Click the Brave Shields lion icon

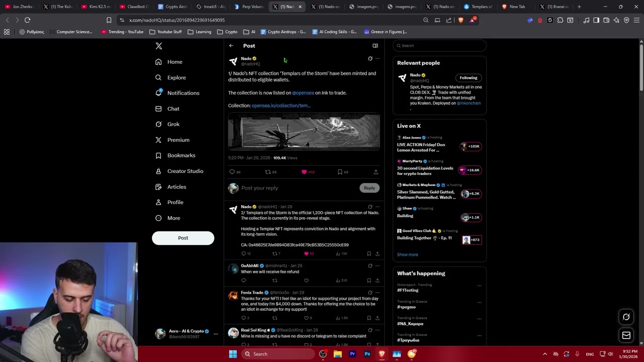[460, 20]
